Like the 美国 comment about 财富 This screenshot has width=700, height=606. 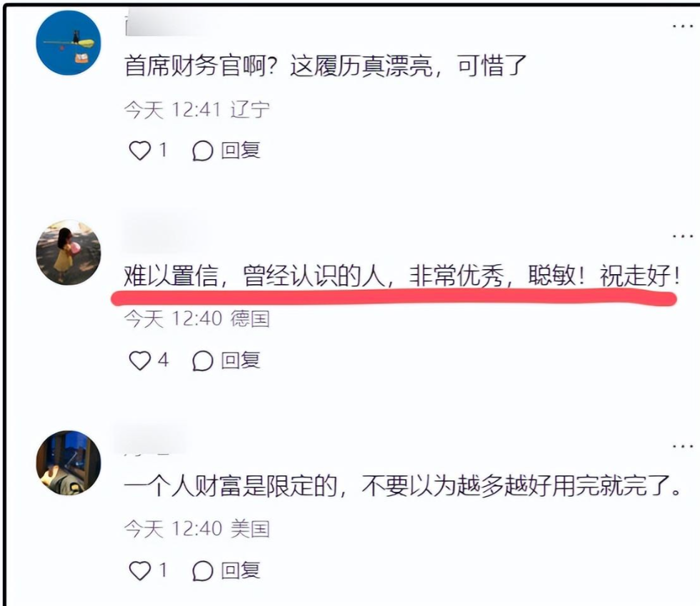[140, 571]
